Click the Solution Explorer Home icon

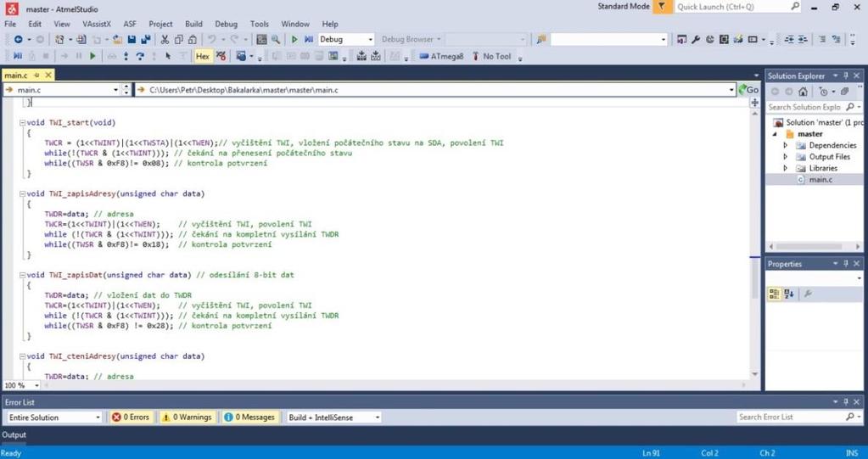tap(804, 92)
